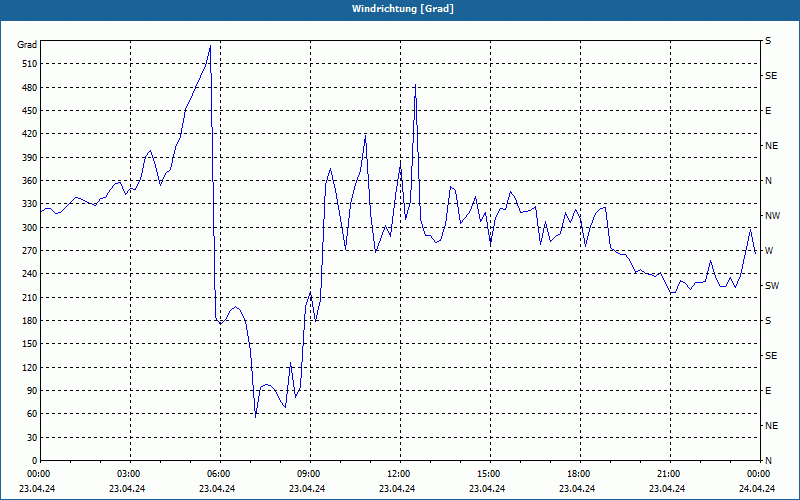Click the 15:00 time label
This screenshot has width=800, height=500.
click(489, 474)
